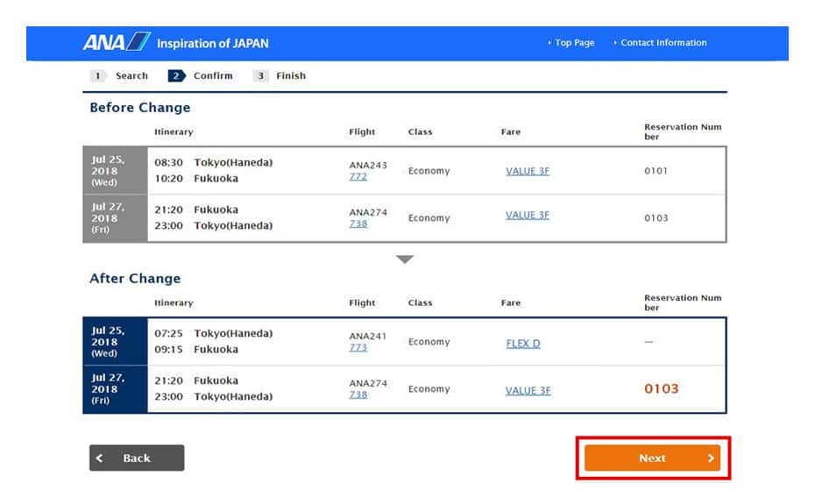
Task: Click the down arrow triangle between tables
Action: [x=404, y=259]
